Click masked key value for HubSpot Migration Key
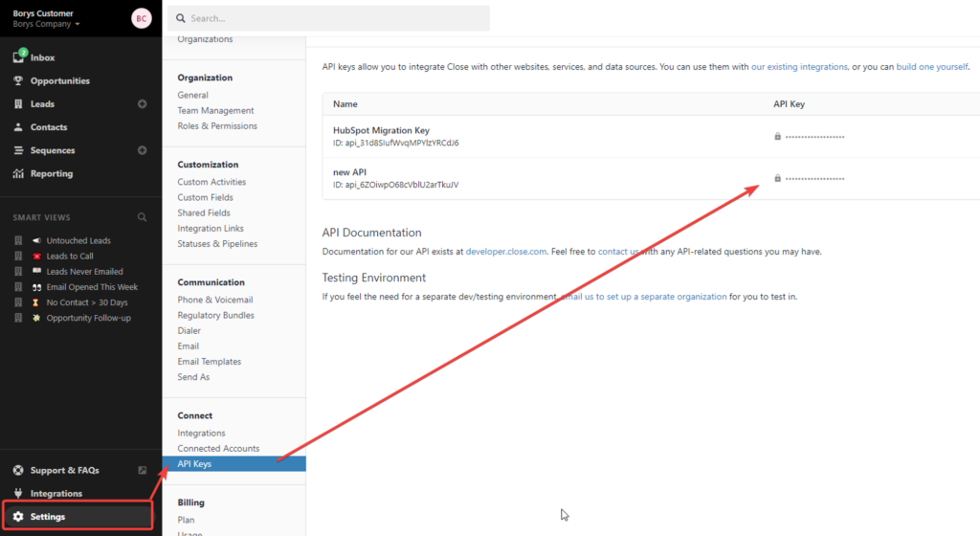This screenshot has height=536, width=980. [815, 137]
